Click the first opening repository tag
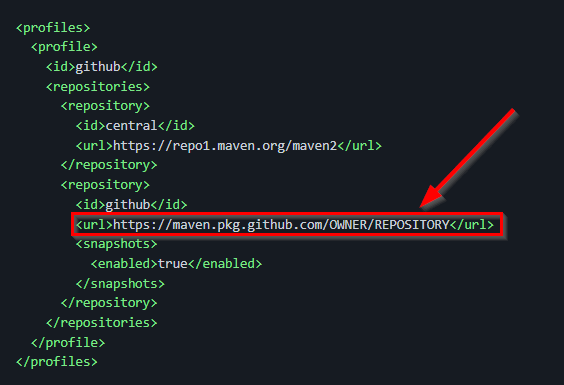This screenshot has height=385, width=564. tap(105, 106)
